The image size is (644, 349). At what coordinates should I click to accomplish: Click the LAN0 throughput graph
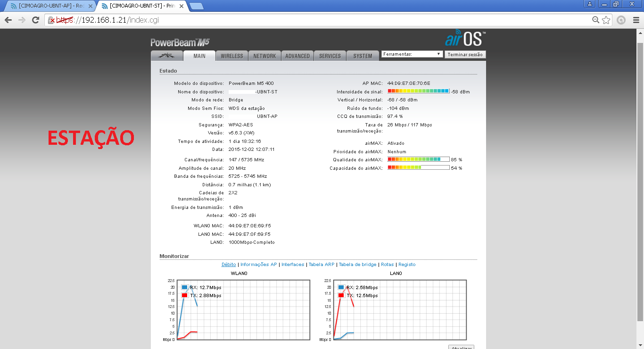(399, 309)
